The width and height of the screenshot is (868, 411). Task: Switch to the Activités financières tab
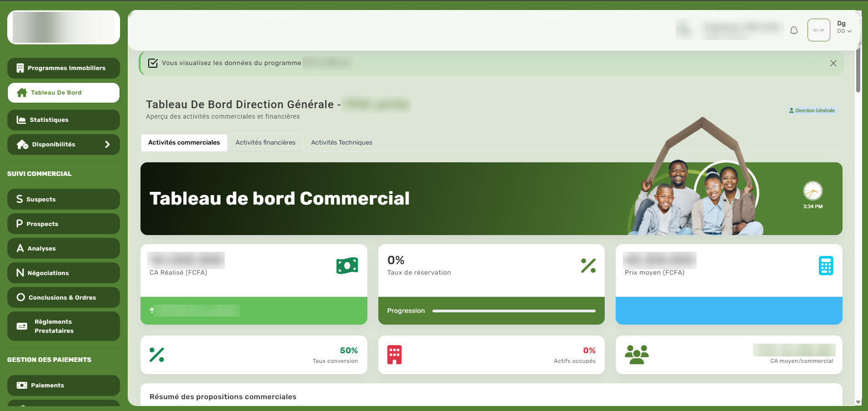[266, 142]
